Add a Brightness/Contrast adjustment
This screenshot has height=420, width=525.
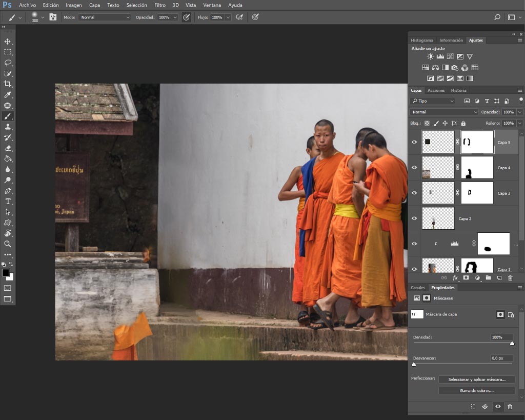[430, 56]
